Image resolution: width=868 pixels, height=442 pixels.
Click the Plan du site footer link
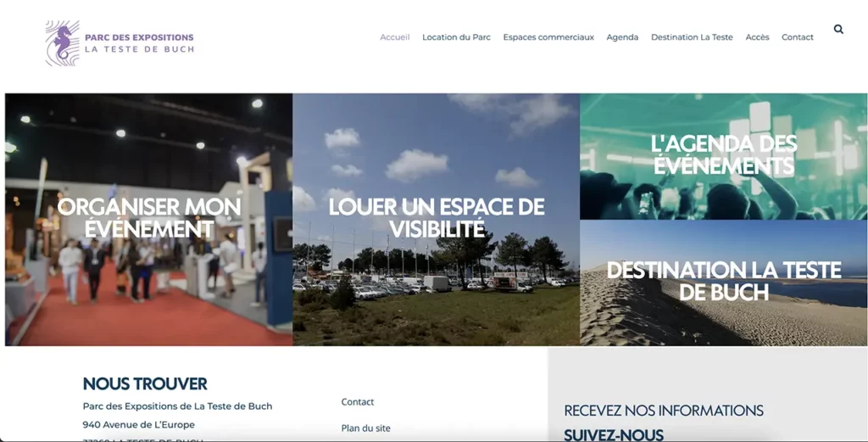click(x=365, y=428)
